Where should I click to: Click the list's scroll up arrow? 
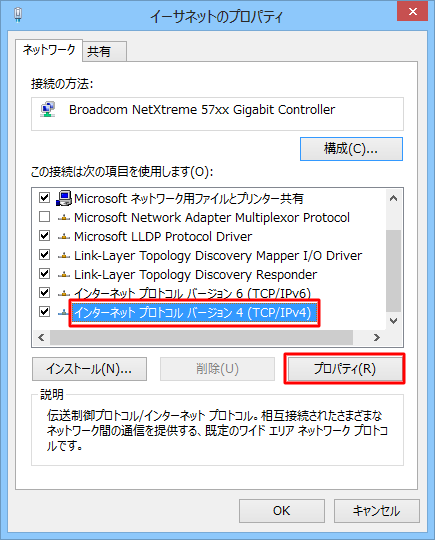point(393,198)
